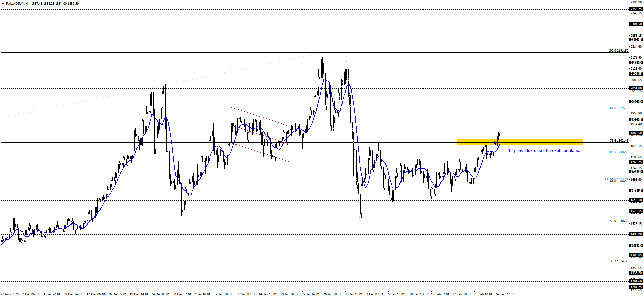Select the FE 100.0 1798.59 expansion label
644x298 pixels.
pyautogui.click(x=615, y=152)
